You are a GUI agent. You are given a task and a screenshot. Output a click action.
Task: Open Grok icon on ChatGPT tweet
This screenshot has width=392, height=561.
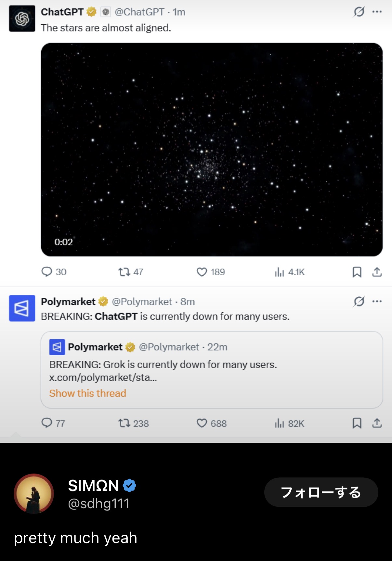(x=359, y=12)
